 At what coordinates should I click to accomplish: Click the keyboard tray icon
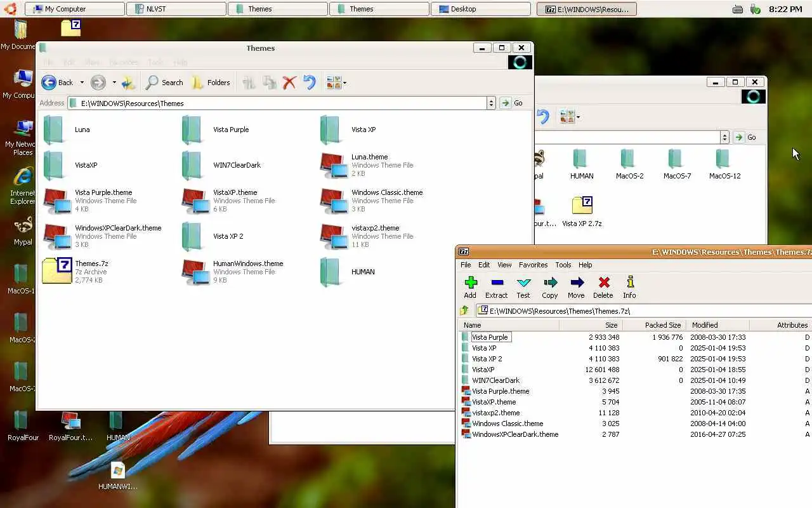[738, 9]
